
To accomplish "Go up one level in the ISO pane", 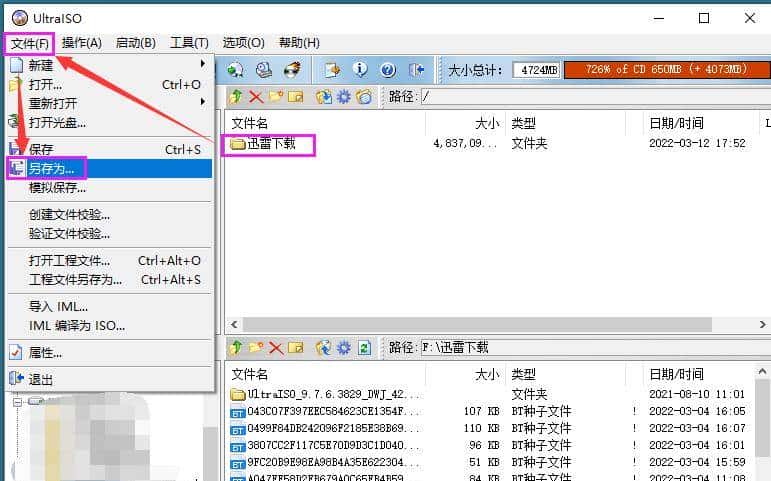I will point(236,97).
